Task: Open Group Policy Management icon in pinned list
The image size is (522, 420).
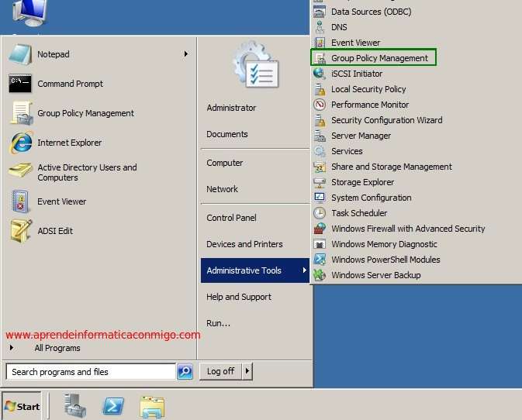Action: (x=21, y=113)
